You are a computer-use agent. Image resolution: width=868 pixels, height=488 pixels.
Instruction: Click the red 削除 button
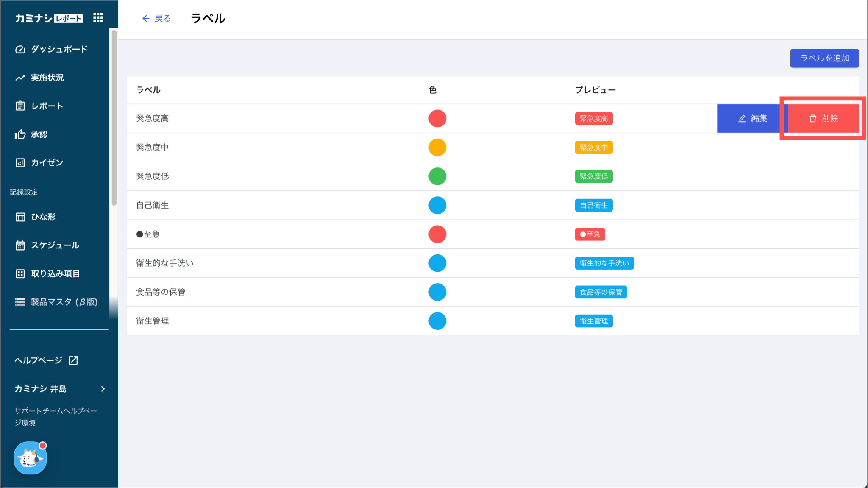823,119
